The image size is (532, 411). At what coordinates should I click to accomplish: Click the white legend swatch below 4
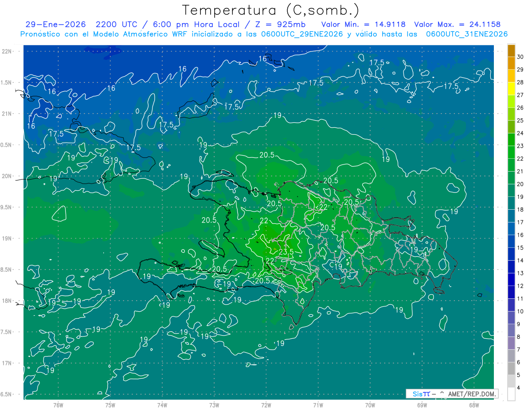511,394
